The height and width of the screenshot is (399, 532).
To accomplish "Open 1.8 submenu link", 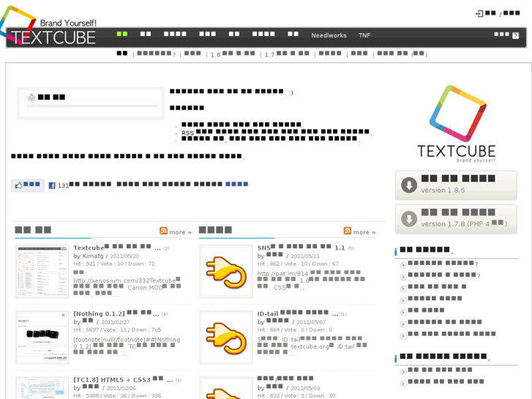I will pos(233,54).
